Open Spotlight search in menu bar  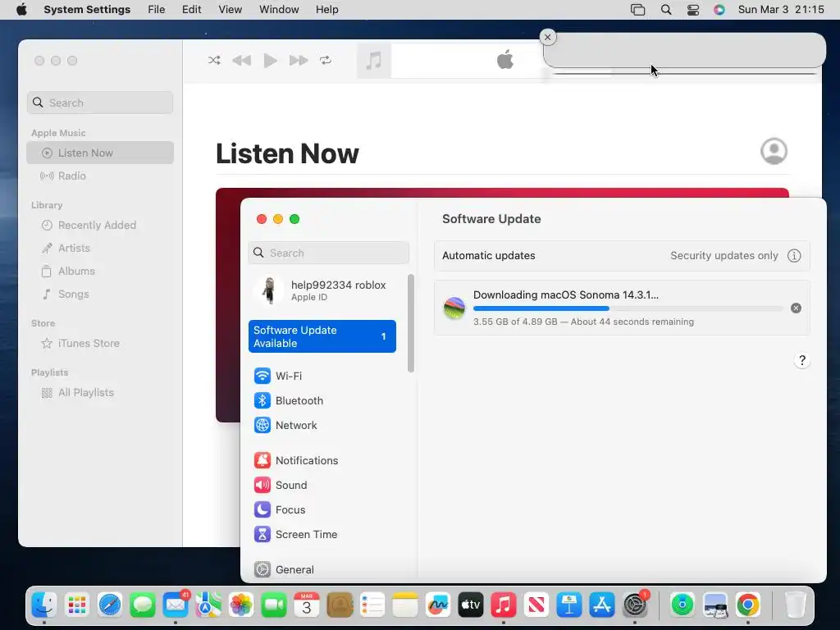[x=666, y=10]
